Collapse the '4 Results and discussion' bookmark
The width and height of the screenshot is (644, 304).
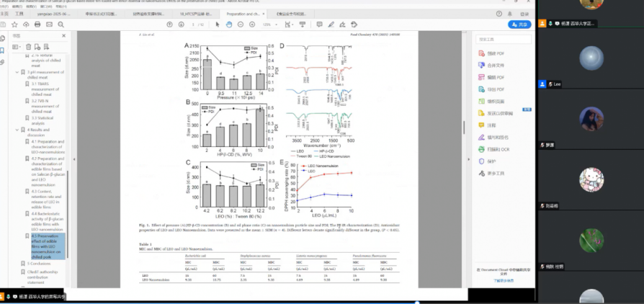(x=17, y=130)
